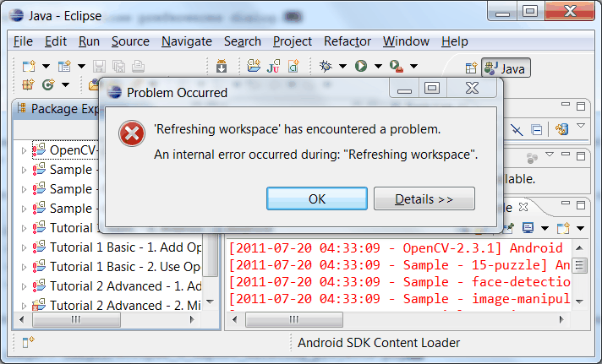Select the Java perspective button

click(x=506, y=68)
